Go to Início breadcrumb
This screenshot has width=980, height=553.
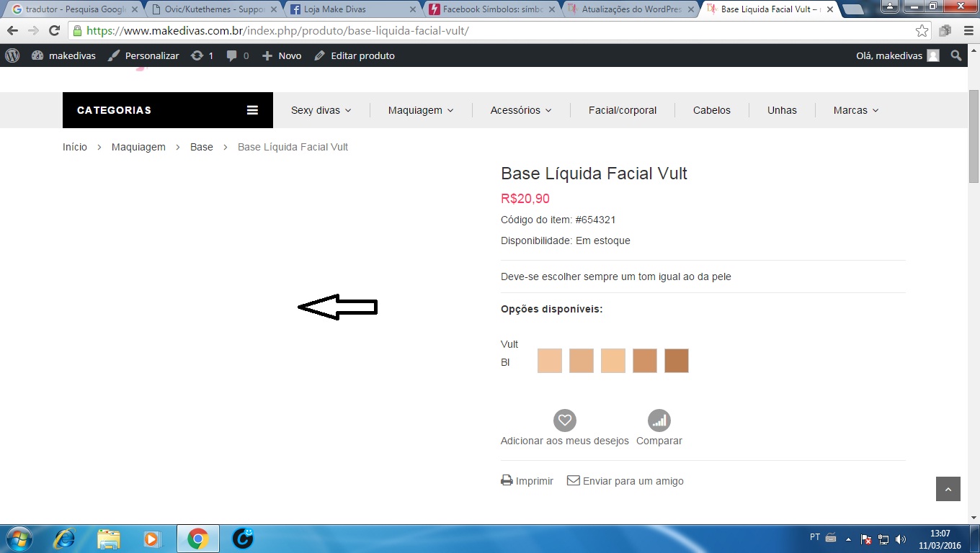click(75, 147)
